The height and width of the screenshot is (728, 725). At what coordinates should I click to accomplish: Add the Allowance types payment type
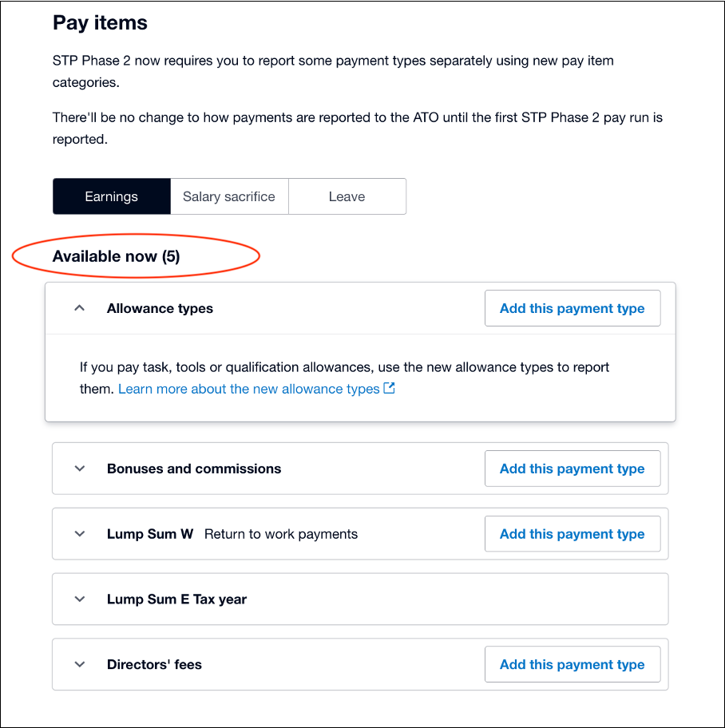point(572,308)
